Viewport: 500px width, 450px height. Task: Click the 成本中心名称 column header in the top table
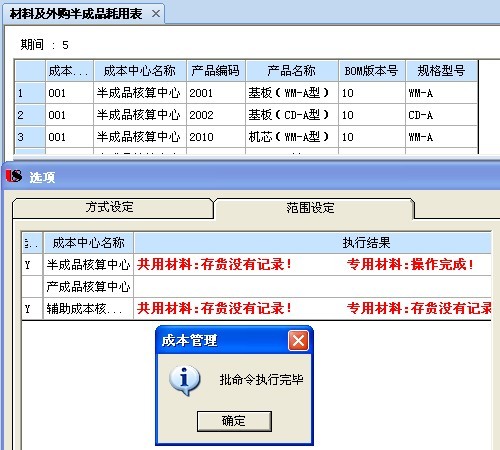point(140,71)
